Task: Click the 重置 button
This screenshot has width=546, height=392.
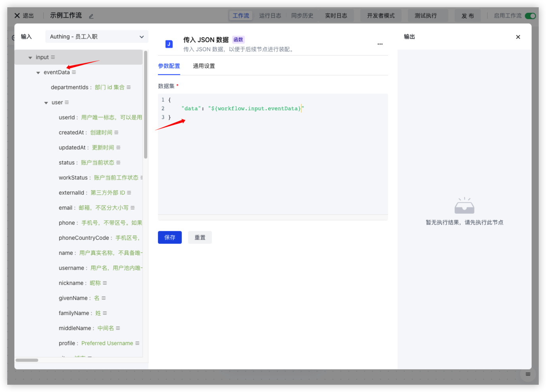Action: click(200, 237)
